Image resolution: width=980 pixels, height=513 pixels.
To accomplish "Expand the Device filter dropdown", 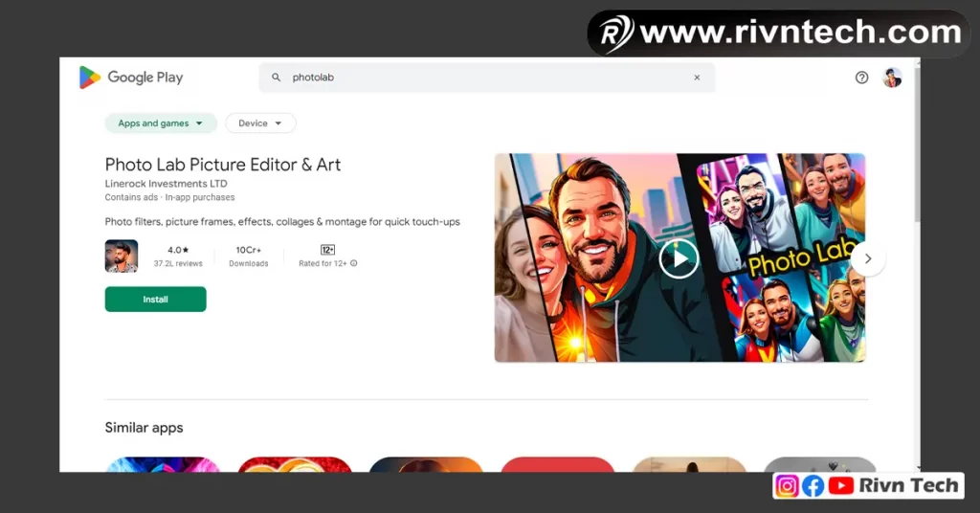I will click(260, 123).
